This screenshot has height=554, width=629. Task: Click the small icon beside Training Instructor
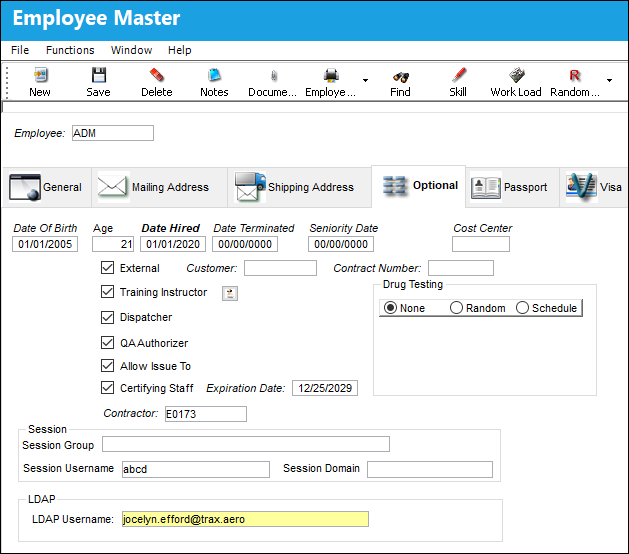click(230, 293)
